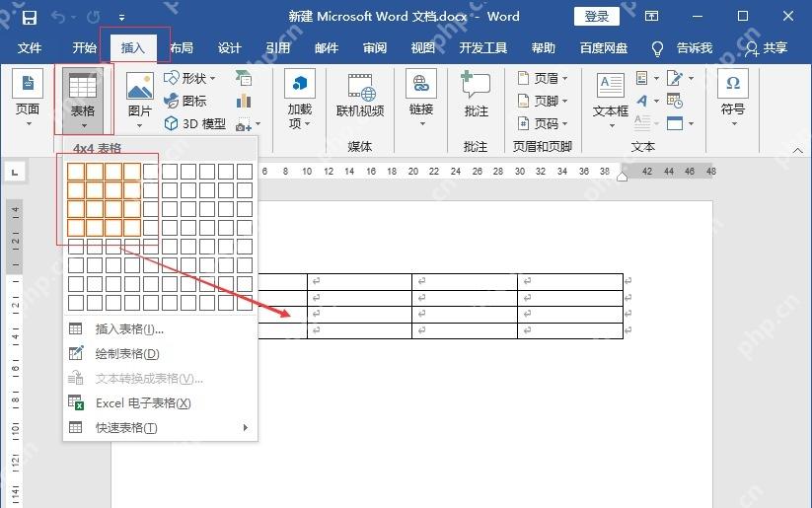Open the ribbon display options icon
Viewport: 812px width, 508px height.
651,16
